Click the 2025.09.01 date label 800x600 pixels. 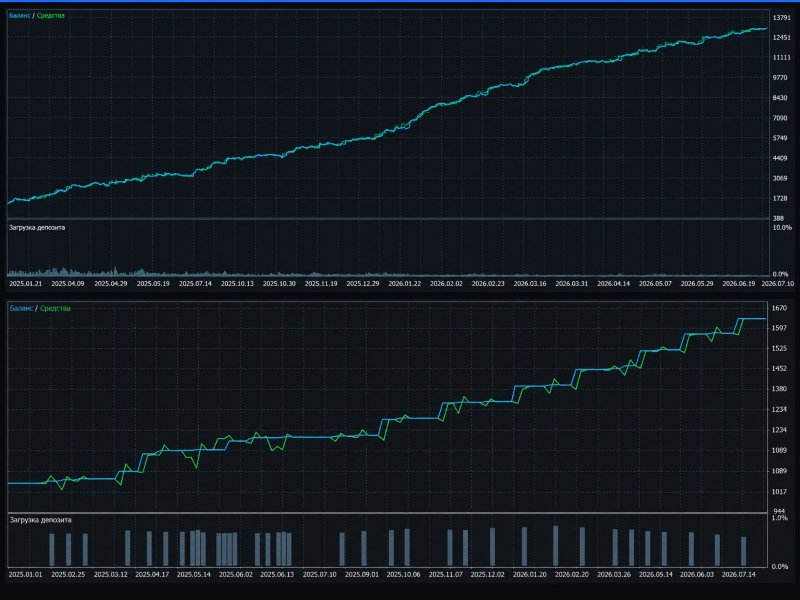tap(362, 574)
